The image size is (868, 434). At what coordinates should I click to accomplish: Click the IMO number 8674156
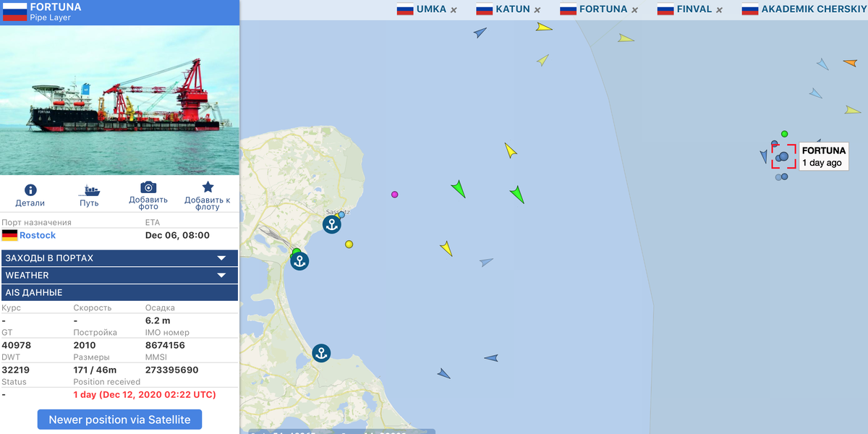tap(165, 345)
